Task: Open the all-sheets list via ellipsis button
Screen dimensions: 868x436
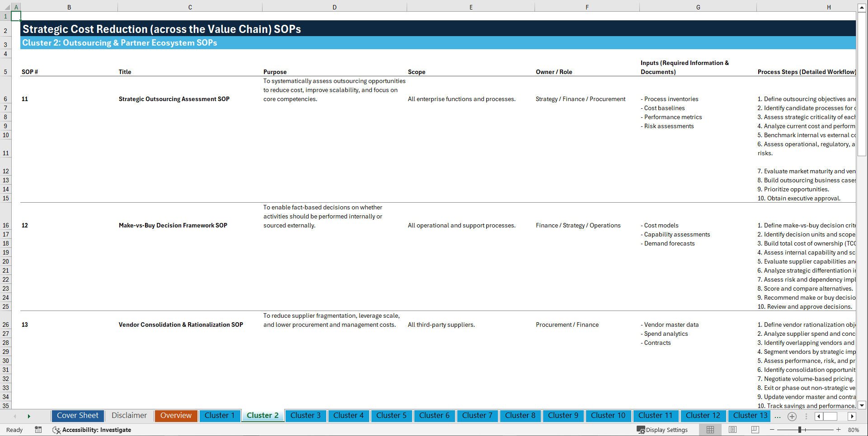Action: point(778,416)
